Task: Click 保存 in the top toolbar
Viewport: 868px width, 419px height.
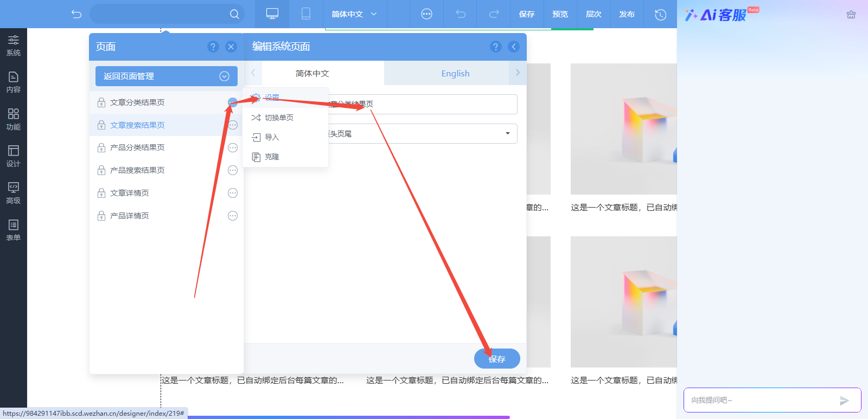Action: (527, 14)
